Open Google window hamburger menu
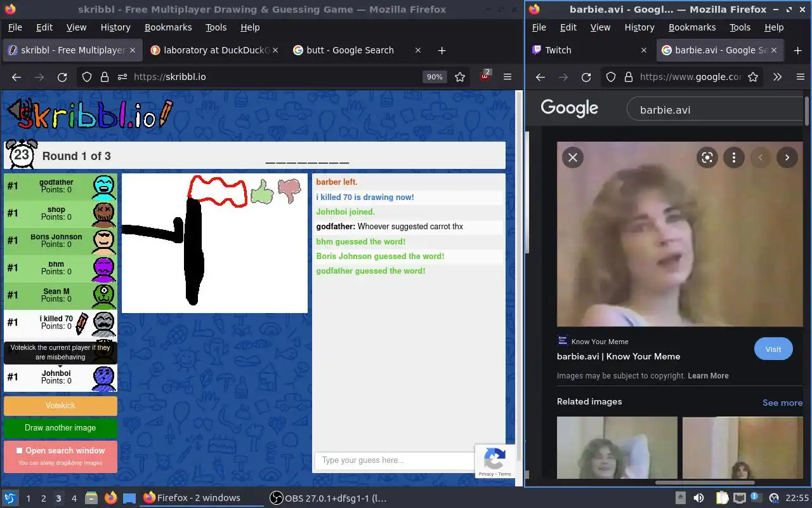The image size is (812, 508). (801, 77)
